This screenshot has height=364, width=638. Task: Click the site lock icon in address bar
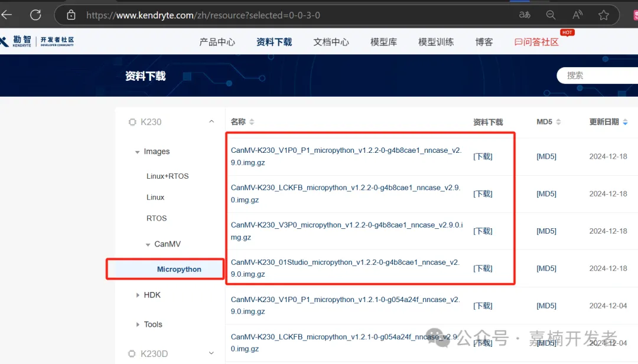pos(71,15)
